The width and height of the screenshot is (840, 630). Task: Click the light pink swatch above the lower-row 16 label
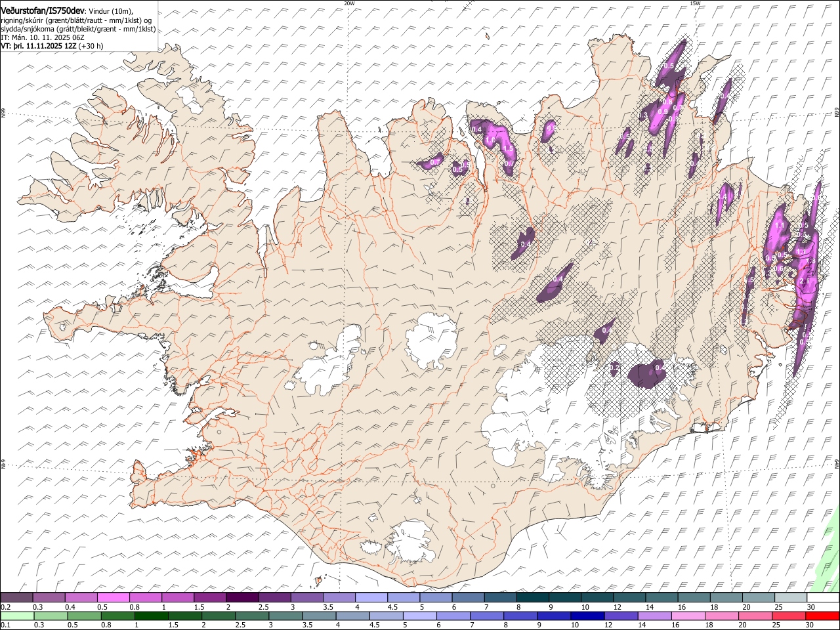[x=688, y=616]
